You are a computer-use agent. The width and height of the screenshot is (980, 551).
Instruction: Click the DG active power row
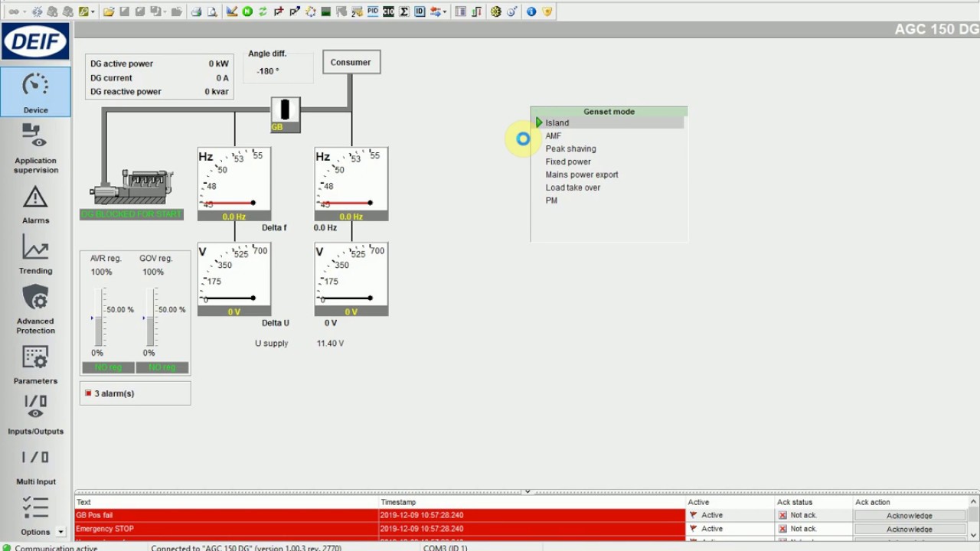pyautogui.click(x=159, y=64)
